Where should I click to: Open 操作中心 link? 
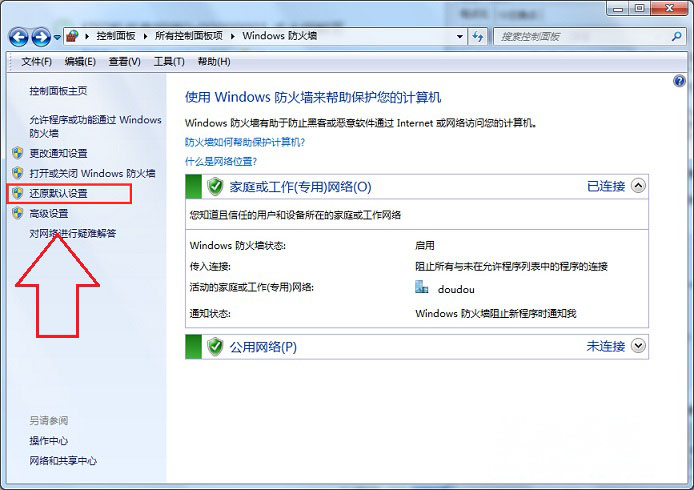pyautogui.click(x=49, y=440)
